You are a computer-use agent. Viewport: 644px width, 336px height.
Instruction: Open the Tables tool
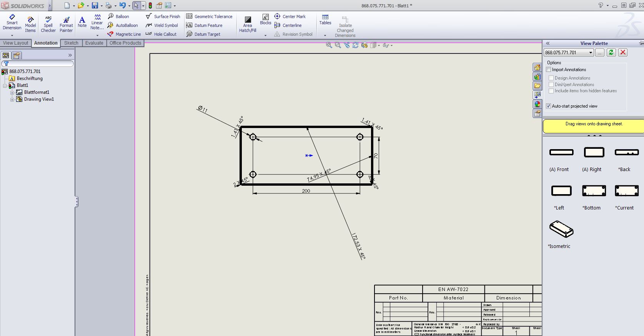(325, 20)
